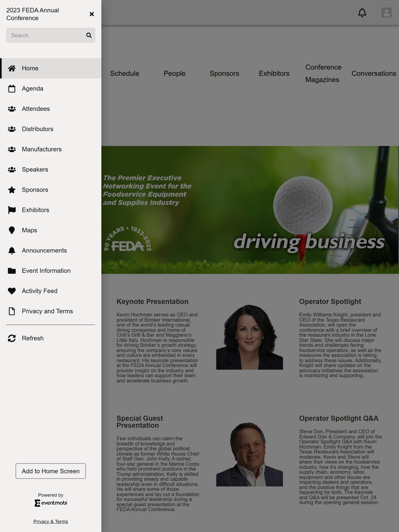
Task: Focus the Search input field
Action: (51, 35)
